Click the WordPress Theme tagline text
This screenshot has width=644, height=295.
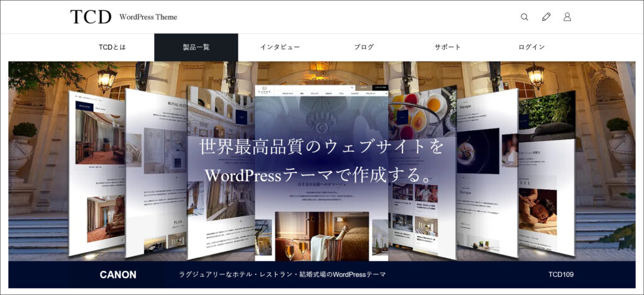tap(148, 17)
